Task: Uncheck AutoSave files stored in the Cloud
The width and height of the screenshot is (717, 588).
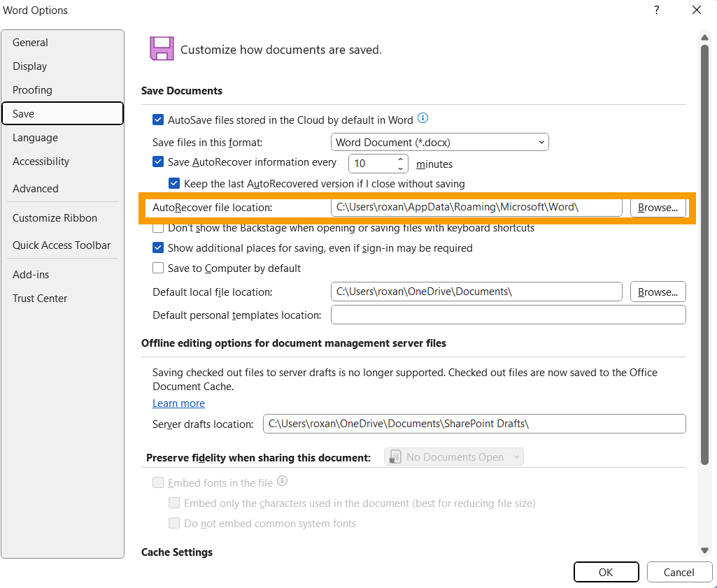Action: pos(158,120)
